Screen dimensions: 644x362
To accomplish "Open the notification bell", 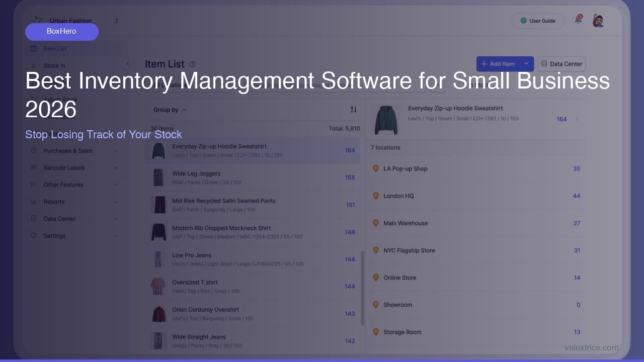I will [x=578, y=20].
